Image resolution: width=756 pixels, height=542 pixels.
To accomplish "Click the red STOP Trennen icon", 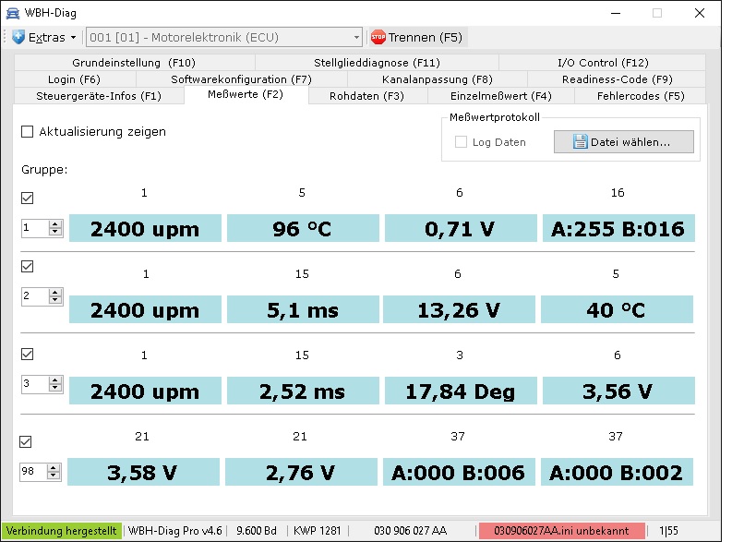I will (378, 38).
